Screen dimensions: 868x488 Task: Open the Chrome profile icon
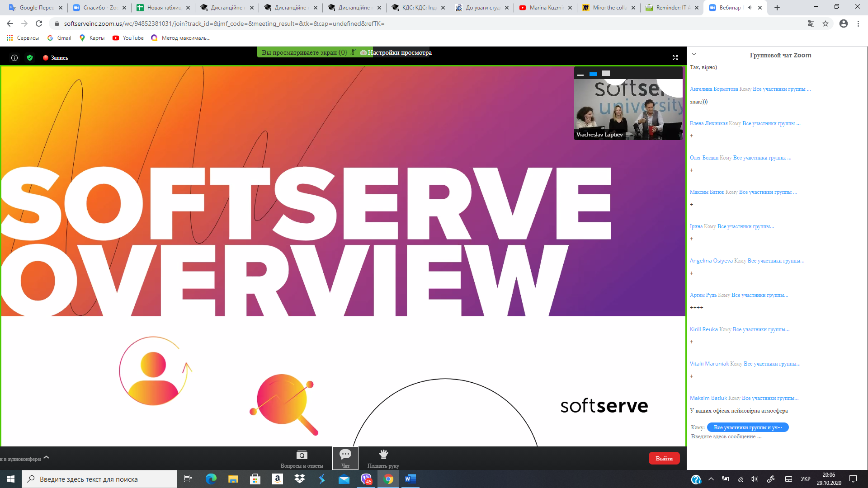pos(844,23)
